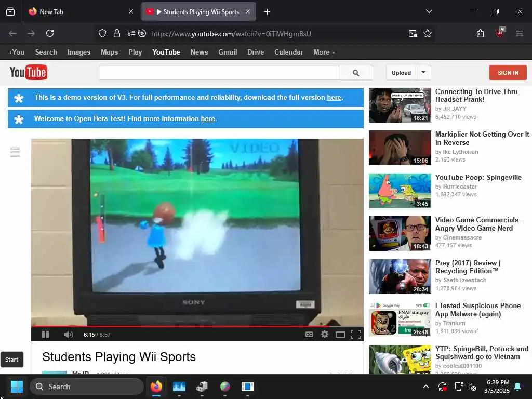Mute the video volume speaker icon
532x399 pixels.
coord(68,335)
